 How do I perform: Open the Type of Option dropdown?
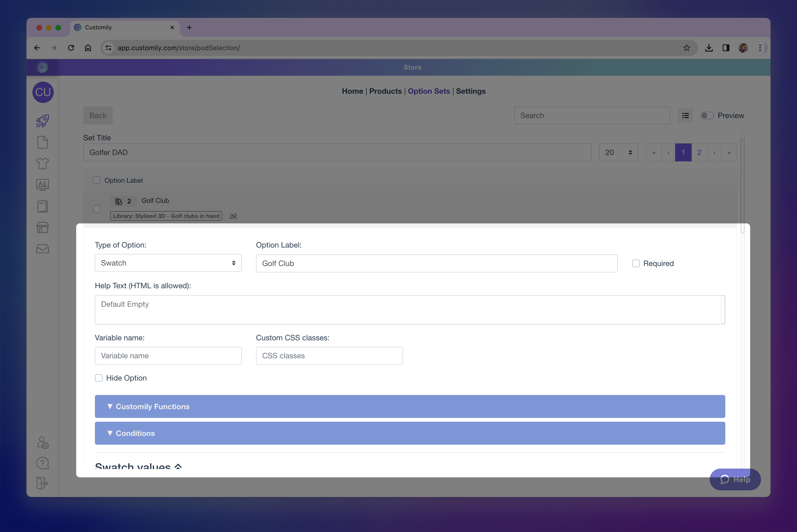[x=168, y=263]
